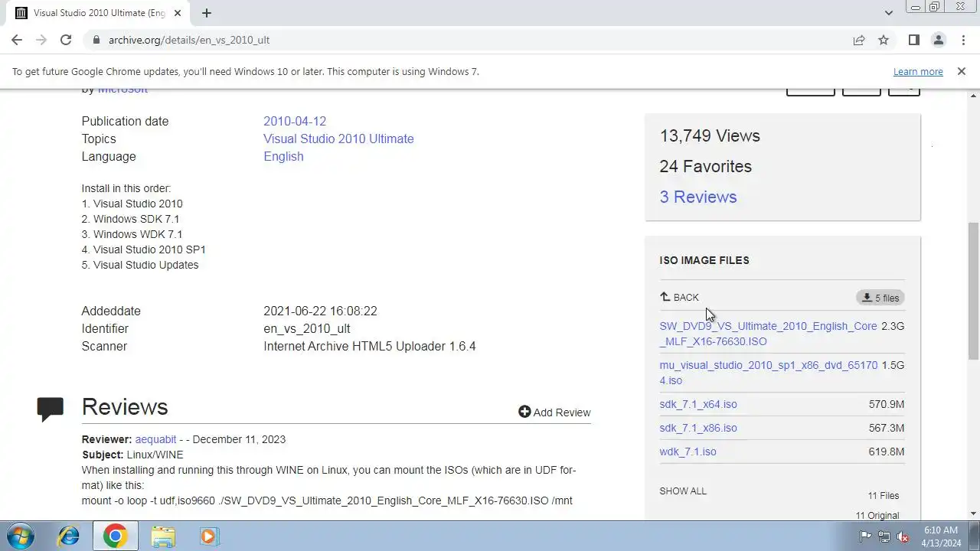
Task: Select '2. Windows SDK 7.1' line
Action: tap(130, 219)
